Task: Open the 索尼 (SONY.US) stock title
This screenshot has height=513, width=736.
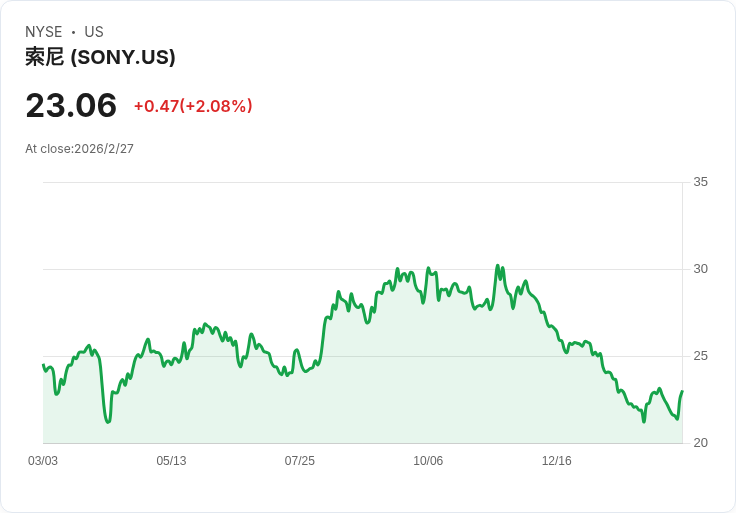Action: (x=100, y=57)
